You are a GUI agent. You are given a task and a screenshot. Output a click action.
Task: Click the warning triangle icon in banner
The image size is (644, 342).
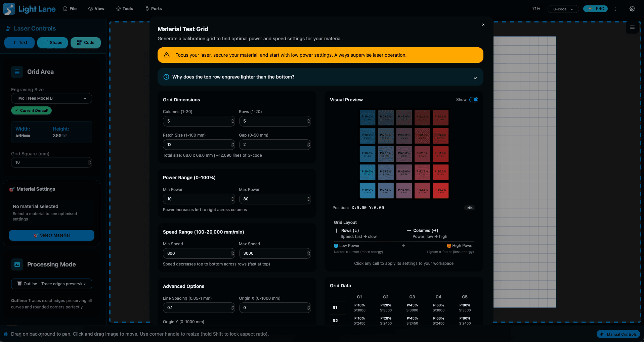167,55
